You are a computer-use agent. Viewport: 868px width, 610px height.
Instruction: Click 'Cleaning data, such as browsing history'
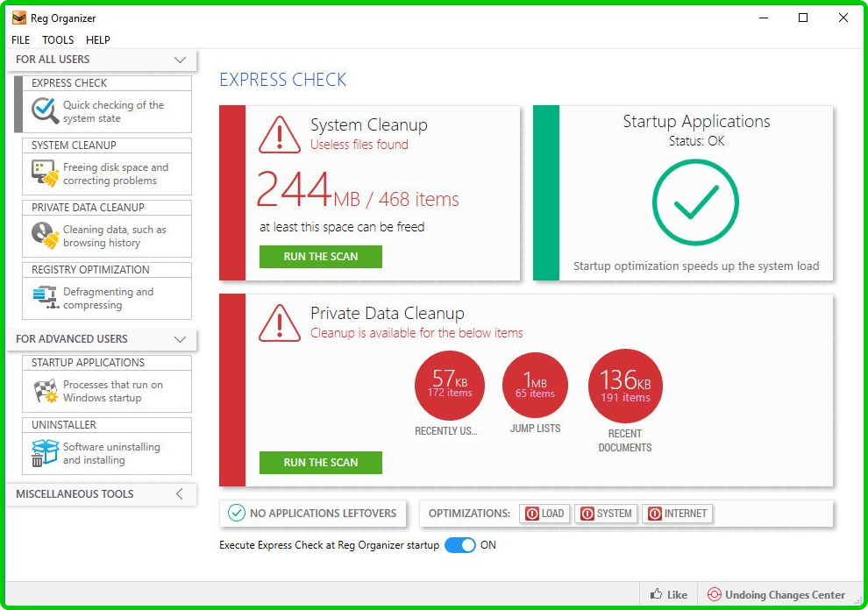coord(115,237)
